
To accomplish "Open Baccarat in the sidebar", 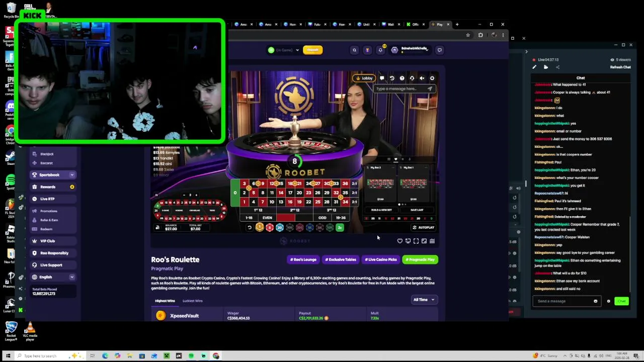I will pyautogui.click(x=46, y=163).
